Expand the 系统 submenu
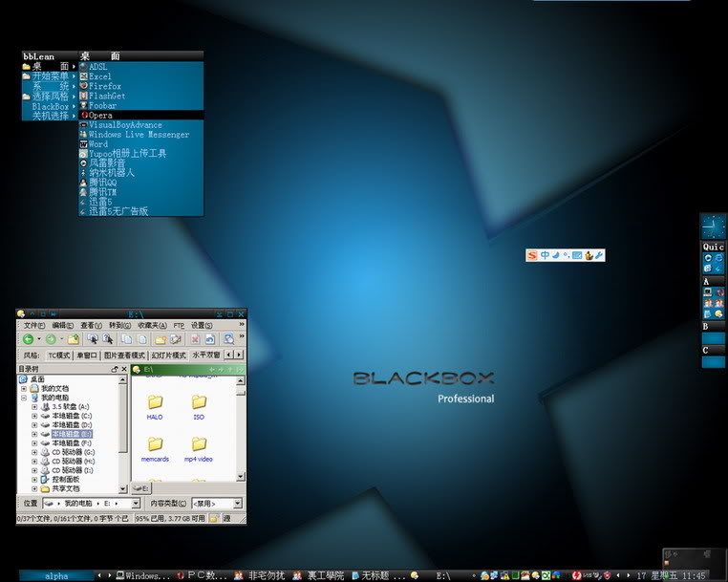The image size is (728, 582). pyautogui.click(x=50, y=86)
